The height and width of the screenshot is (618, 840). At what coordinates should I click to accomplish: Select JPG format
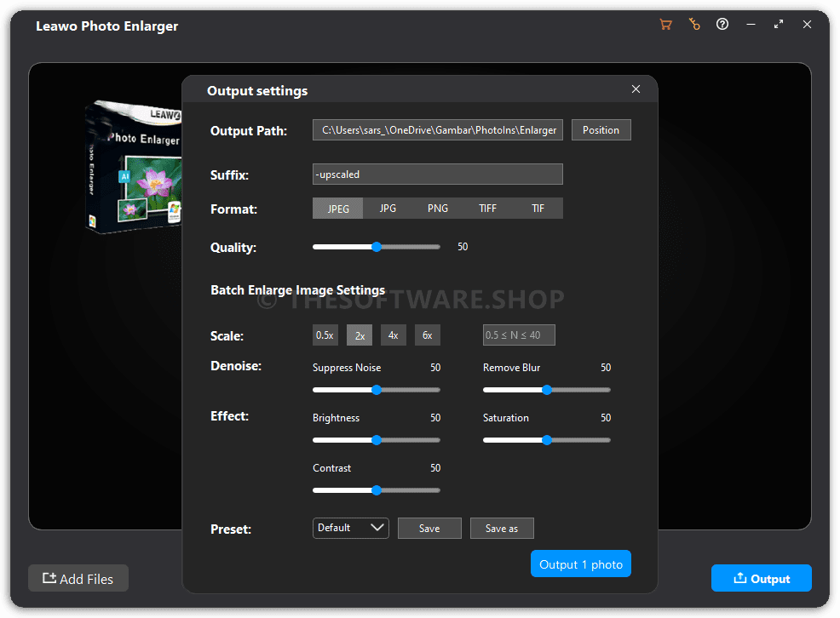(388, 209)
